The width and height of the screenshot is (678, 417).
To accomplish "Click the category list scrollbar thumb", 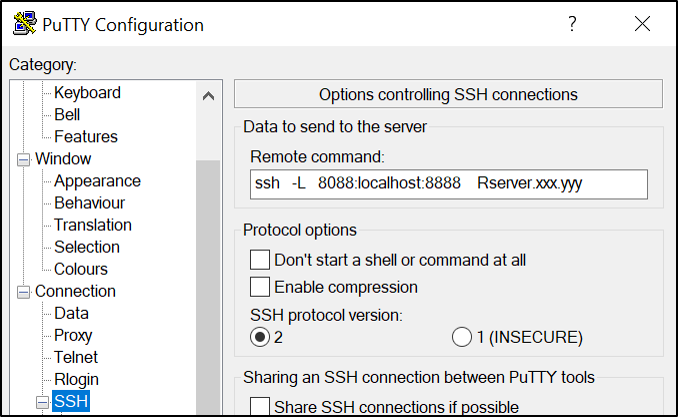I will (208, 288).
